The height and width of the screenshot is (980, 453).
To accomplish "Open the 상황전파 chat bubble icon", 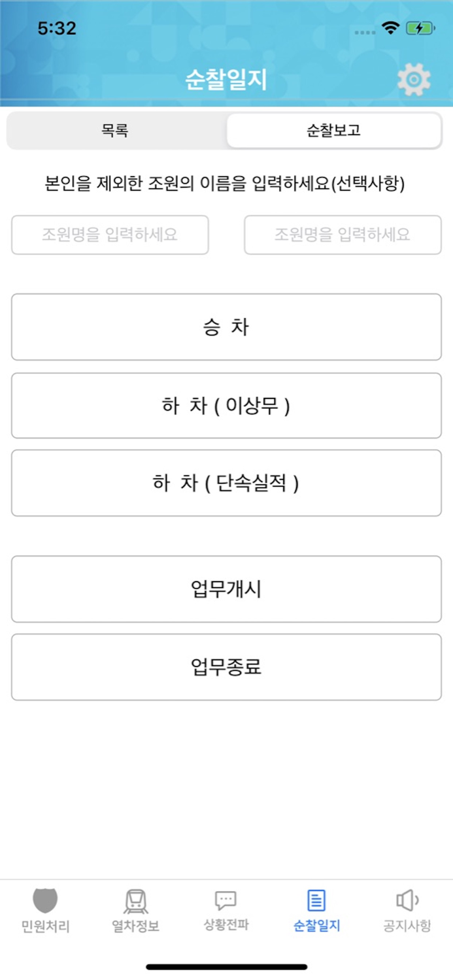I will click(x=226, y=902).
